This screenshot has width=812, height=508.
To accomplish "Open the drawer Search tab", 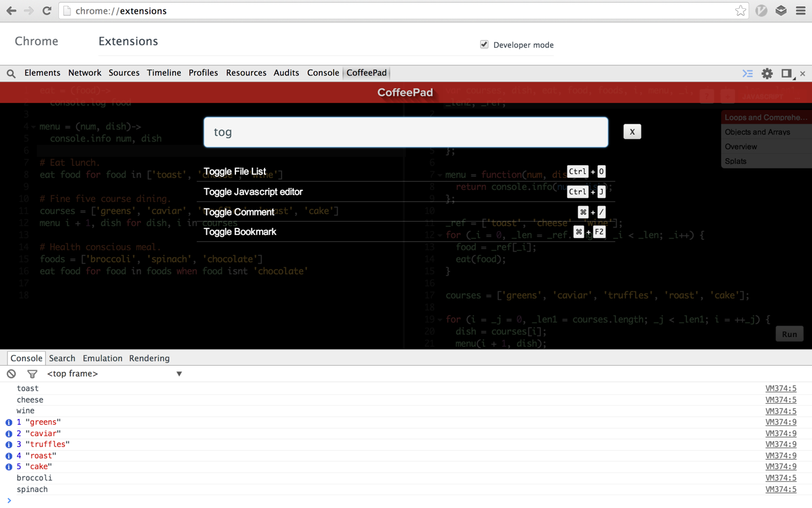I will click(x=62, y=358).
